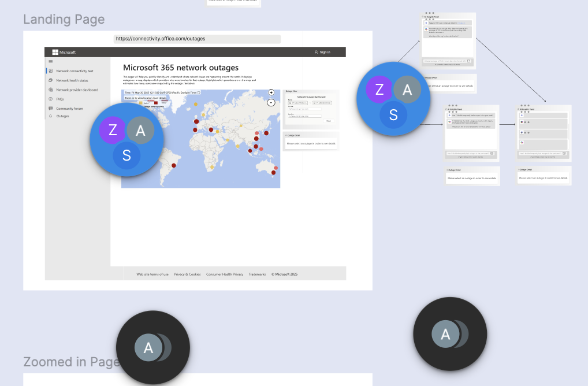Click the start date field in Network Outage Dashboard

(x=297, y=103)
